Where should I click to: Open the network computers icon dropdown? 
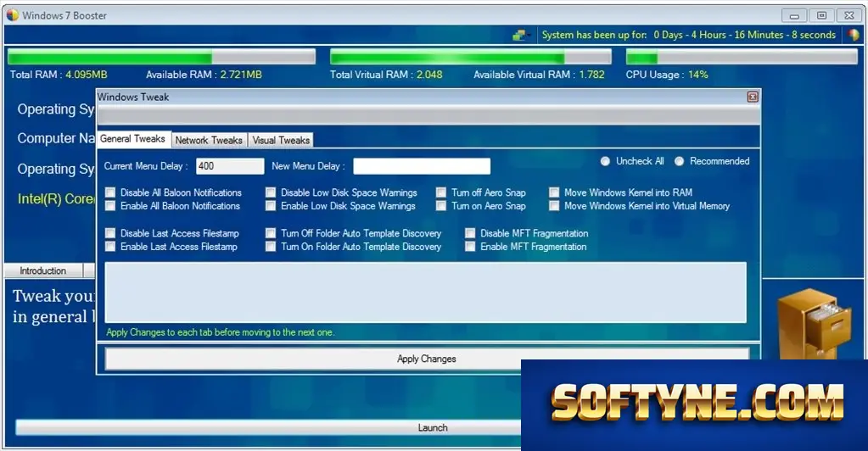point(522,36)
